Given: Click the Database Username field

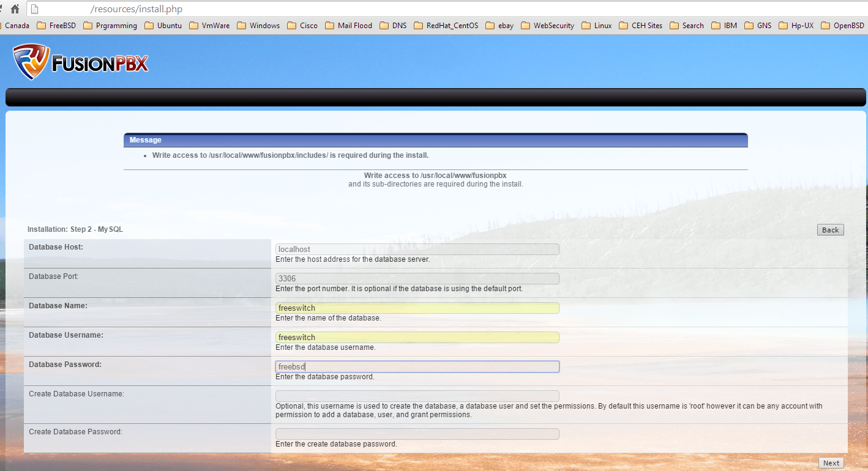Looking at the screenshot, I should (417, 337).
